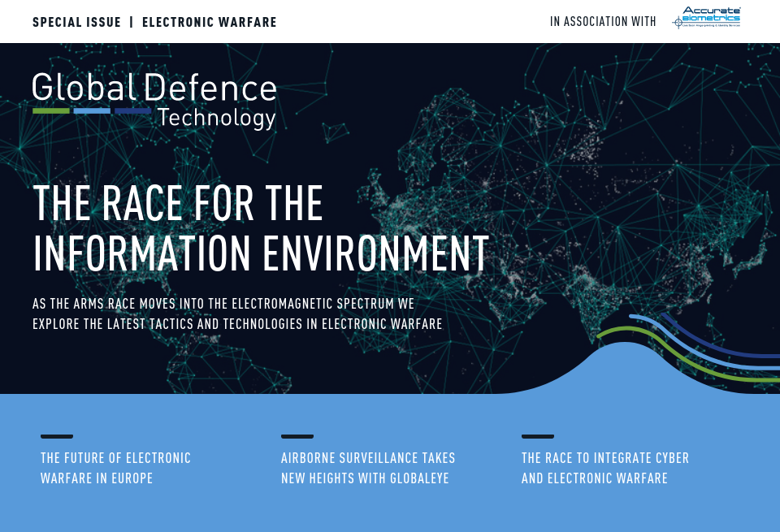Viewport: 780px width, 532px height.
Task: Open 'Airborne Surveillance Takes New Heights with GlobalEye'
Action: [x=368, y=468]
